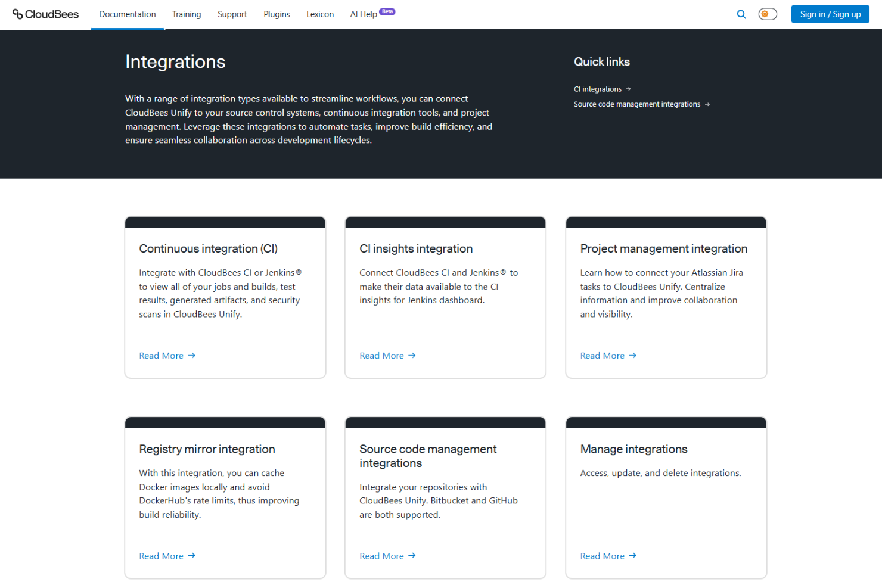Click the CI integrations quick link
This screenshot has height=588, width=882.
click(597, 88)
